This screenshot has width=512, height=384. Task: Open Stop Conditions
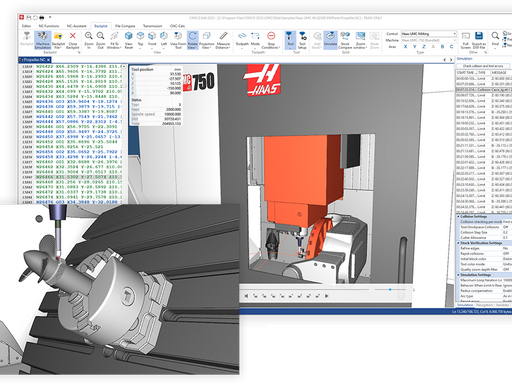tap(271, 40)
